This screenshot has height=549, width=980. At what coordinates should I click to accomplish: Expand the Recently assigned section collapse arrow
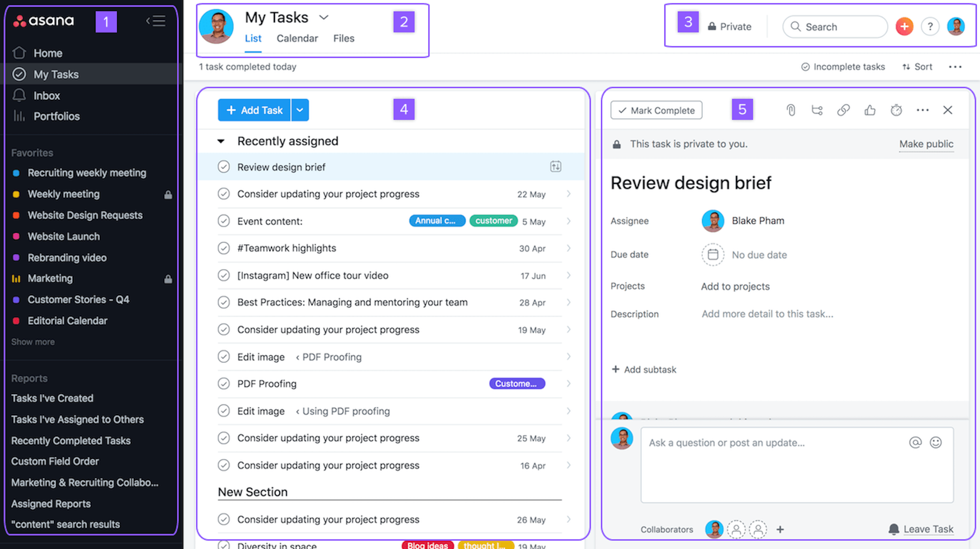click(221, 140)
